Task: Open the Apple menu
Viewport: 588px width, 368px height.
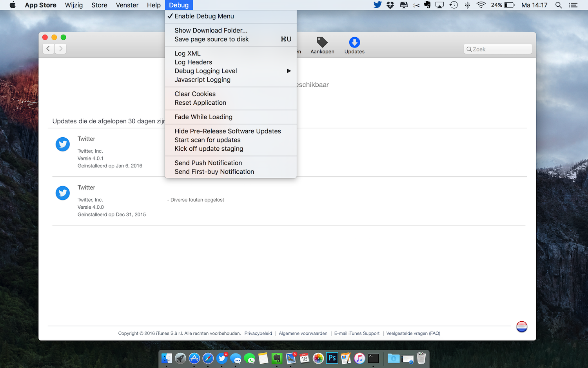Action: tap(13, 5)
